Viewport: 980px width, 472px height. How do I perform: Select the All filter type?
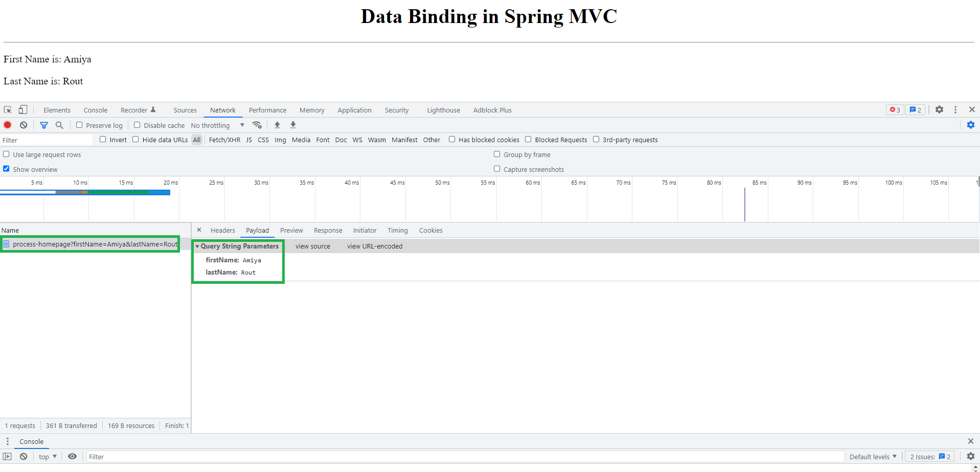(x=197, y=140)
